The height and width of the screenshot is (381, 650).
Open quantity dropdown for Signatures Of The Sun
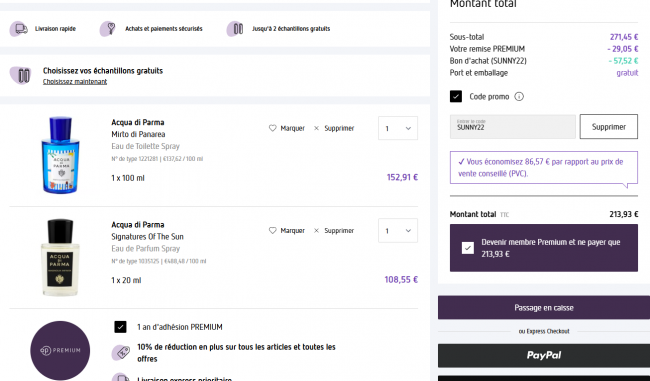pyautogui.click(x=398, y=231)
